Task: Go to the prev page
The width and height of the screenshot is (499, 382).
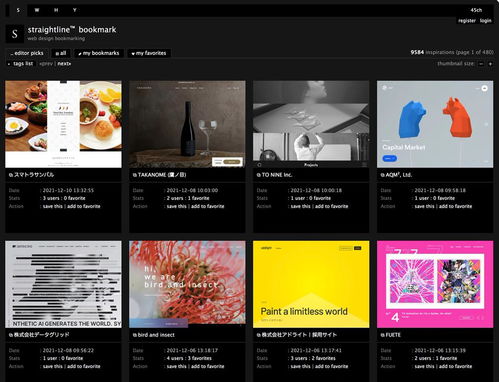Action: click(46, 63)
